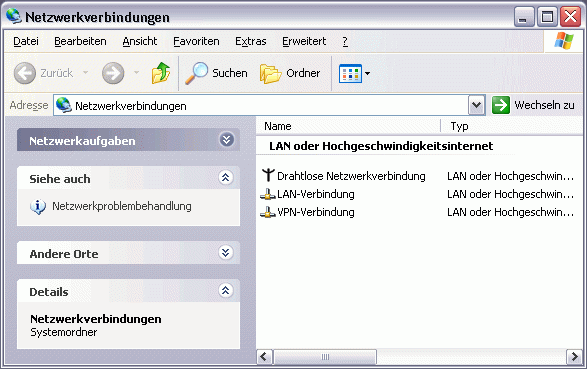
Task: Open the Extras menu
Action: click(251, 41)
